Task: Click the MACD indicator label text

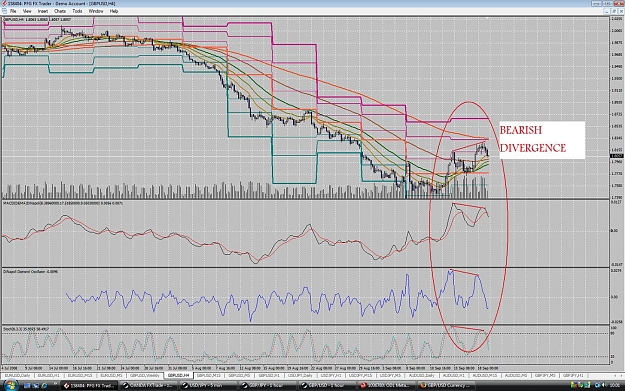Action: pyautogui.click(x=63, y=204)
